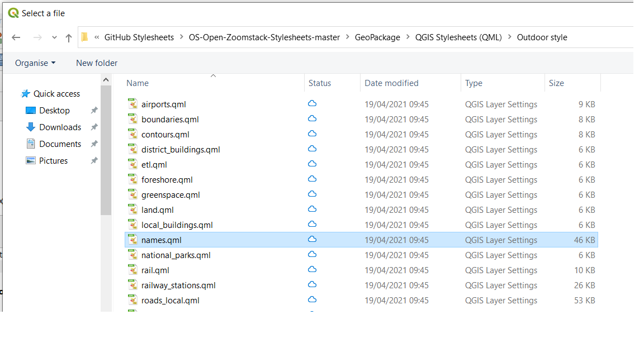Click the QGIS logo icon in the title bar
644x362 pixels.
(13, 12)
